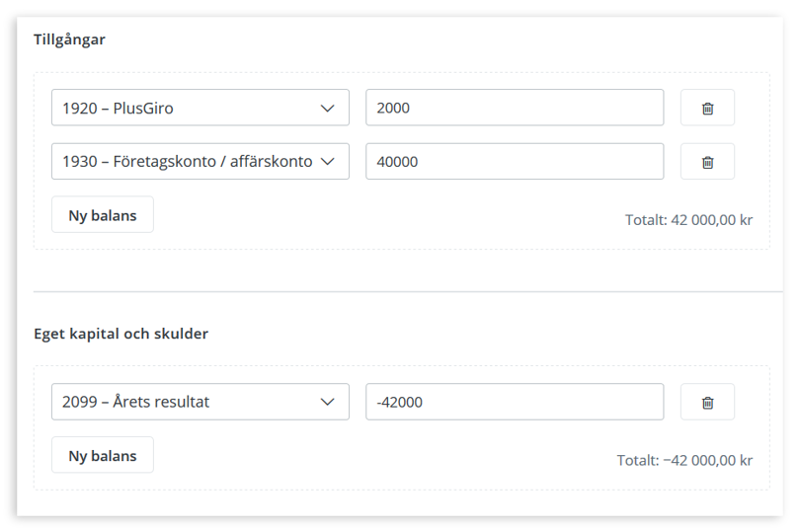Click the Tillgångar section heading
This screenshot has width=800, height=532.
pyautogui.click(x=69, y=40)
